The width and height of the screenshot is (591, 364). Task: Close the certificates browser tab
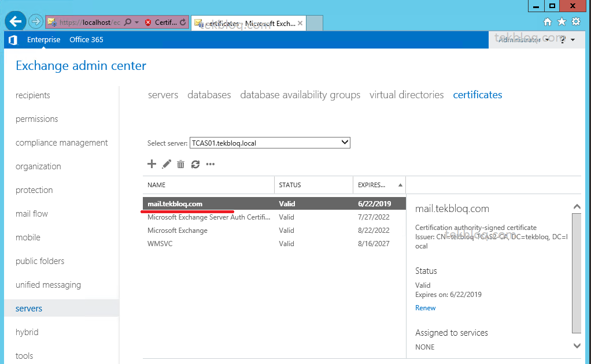pos(300,23)
